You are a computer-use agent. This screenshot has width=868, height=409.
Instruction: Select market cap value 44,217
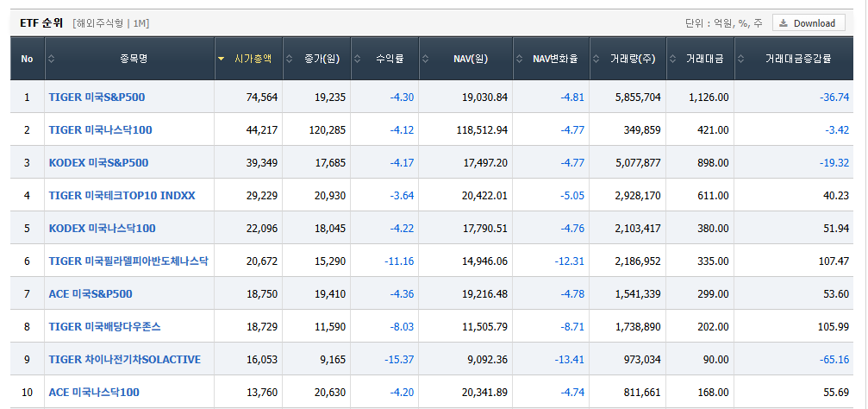coord(262,129)
